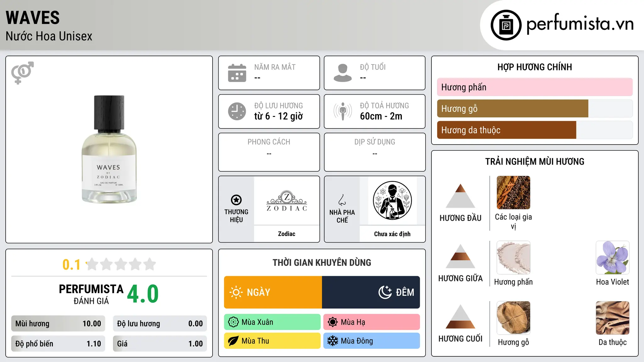Click the Zodiac brand logo image
The width and height of the screenshot is (644, 362).
[x=286, y=200]
